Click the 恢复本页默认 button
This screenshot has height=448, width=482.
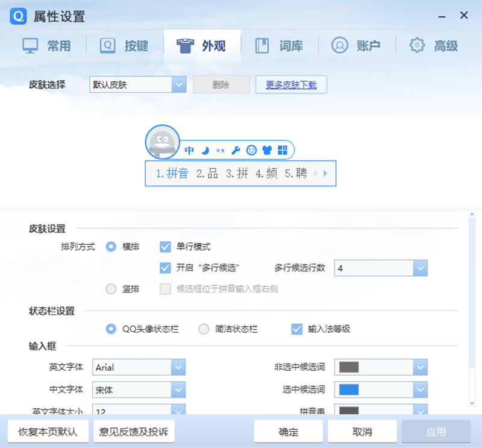48,431
